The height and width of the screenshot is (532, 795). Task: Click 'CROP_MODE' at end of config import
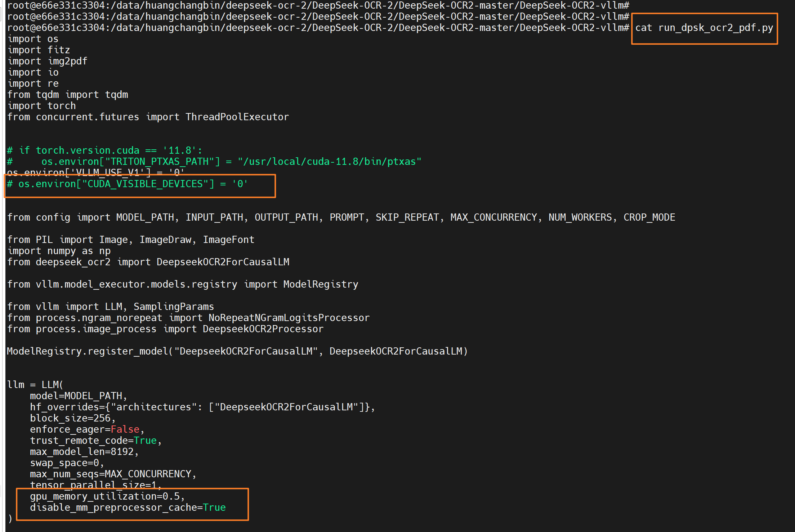point(649,217)
